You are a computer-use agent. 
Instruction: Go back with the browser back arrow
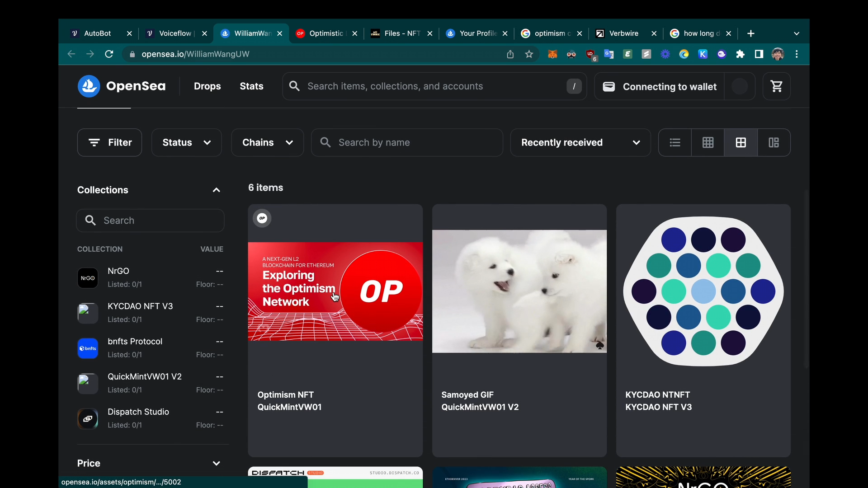(x=71, y=54)
